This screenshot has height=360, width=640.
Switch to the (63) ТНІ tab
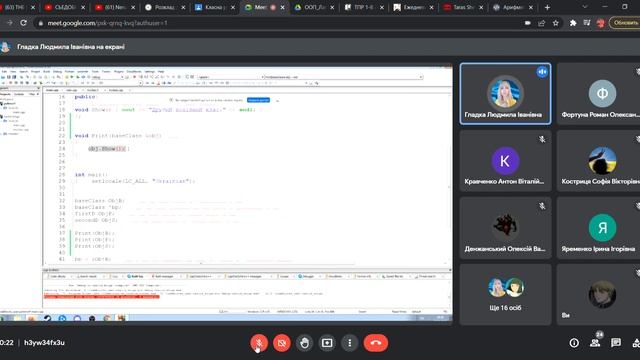click(x=14, y=7)
